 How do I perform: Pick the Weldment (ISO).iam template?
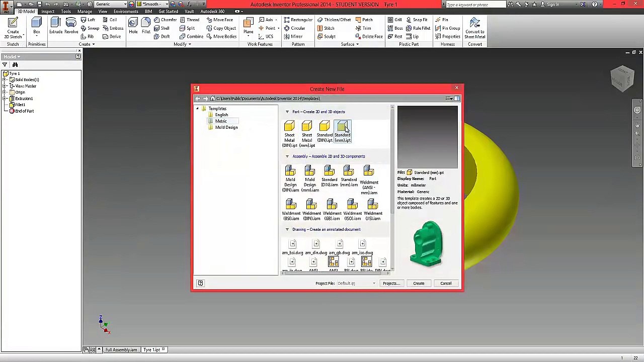coord(352,210)
